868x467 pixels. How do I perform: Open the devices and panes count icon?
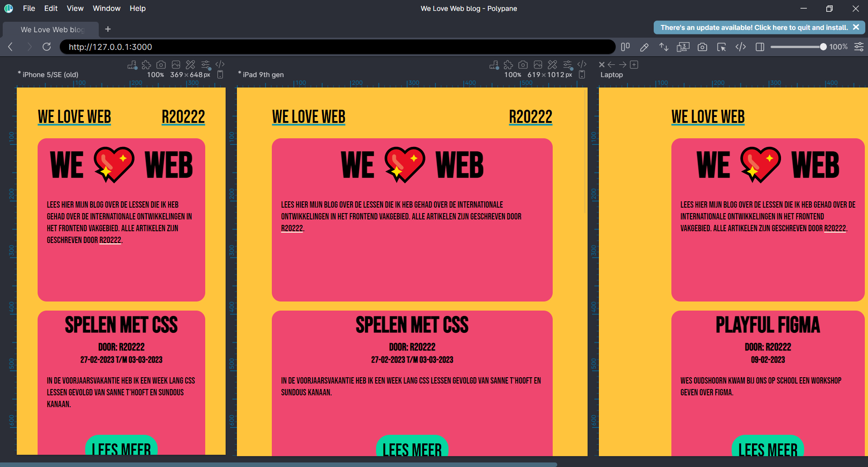coord(683,47)
